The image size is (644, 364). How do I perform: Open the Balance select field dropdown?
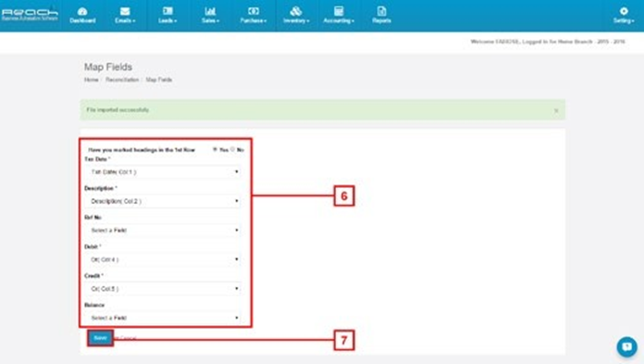coord(163,318)
